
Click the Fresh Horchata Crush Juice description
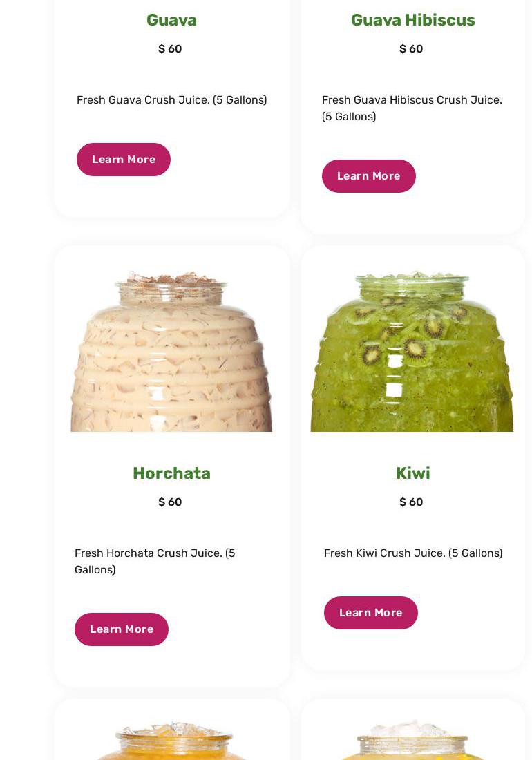(155, 561)
